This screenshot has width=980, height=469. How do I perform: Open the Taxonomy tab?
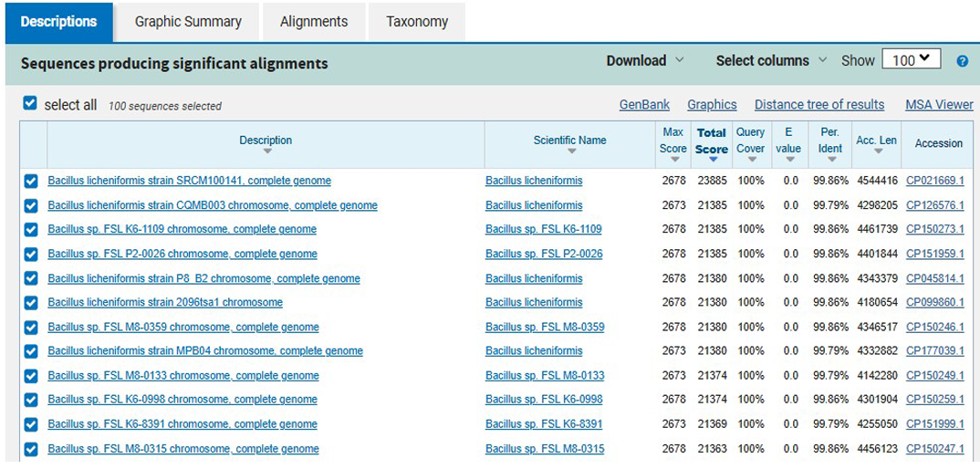coord(417,22)
